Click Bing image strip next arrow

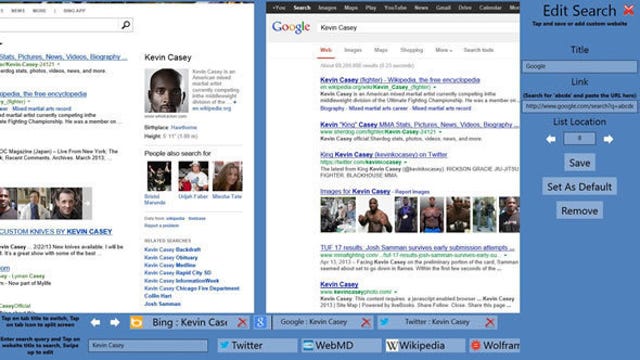[x=87, y=203]
